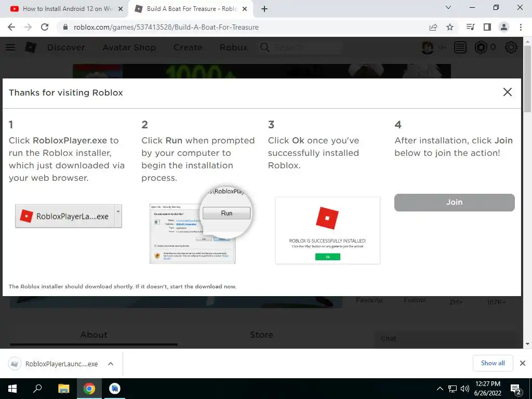Close the downloads bar
The height and width of the screenshot is (399, 532).
(523, 363)
